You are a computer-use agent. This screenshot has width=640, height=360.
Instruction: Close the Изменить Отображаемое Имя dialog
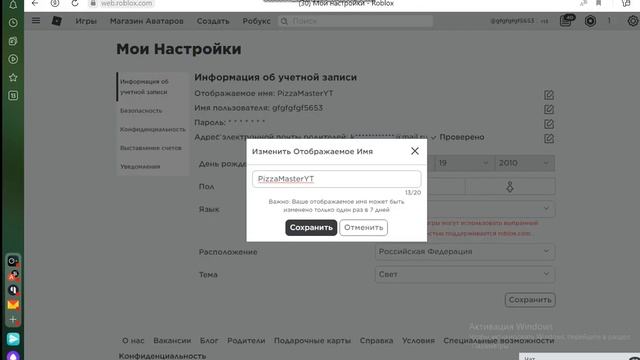[415, 151]
